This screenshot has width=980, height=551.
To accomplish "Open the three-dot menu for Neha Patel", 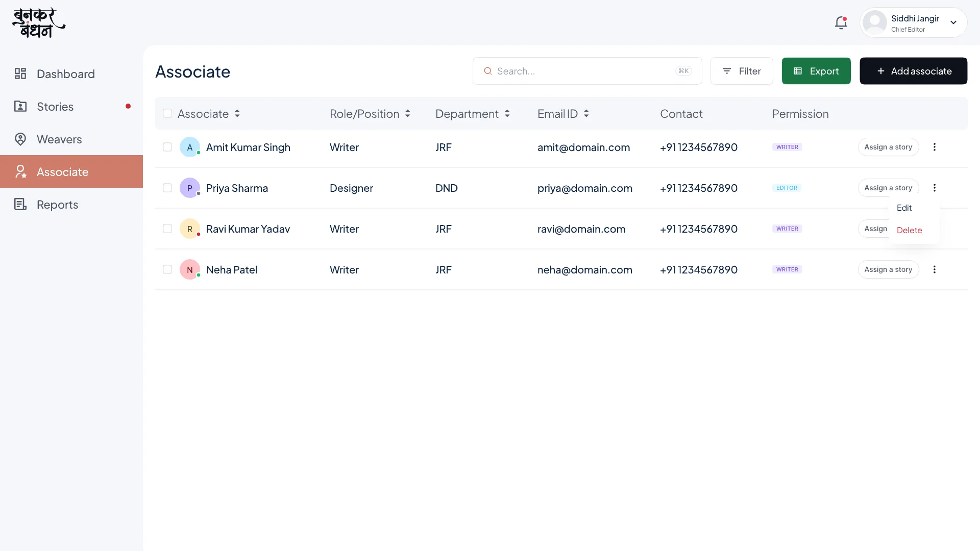I will pyautogui.click(x=935, y=269).
